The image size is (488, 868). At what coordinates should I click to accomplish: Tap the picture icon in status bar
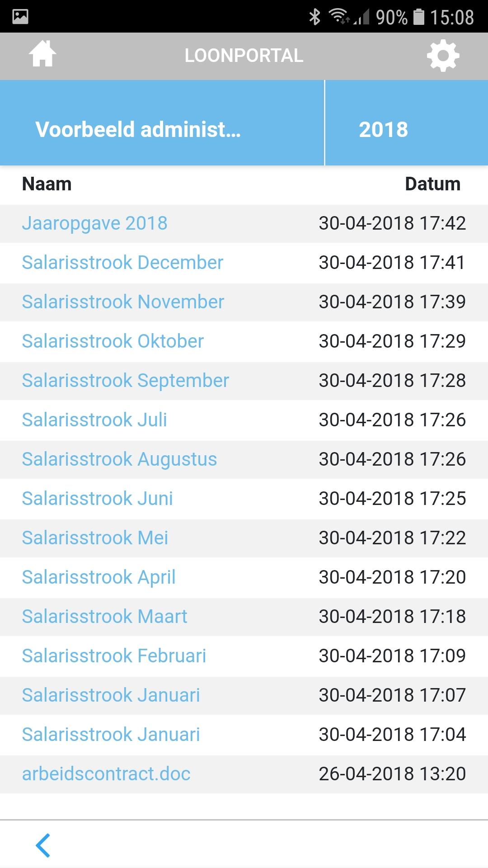pos(20,17)
